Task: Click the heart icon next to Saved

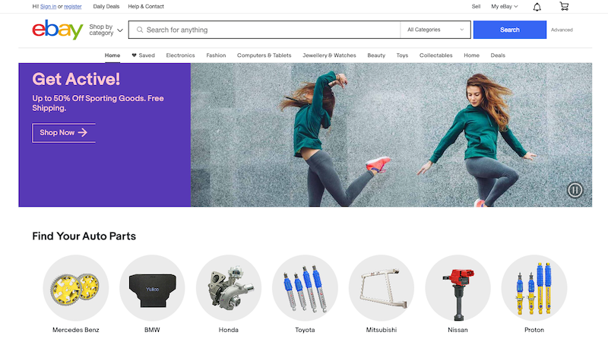Action: click(134, 55)
